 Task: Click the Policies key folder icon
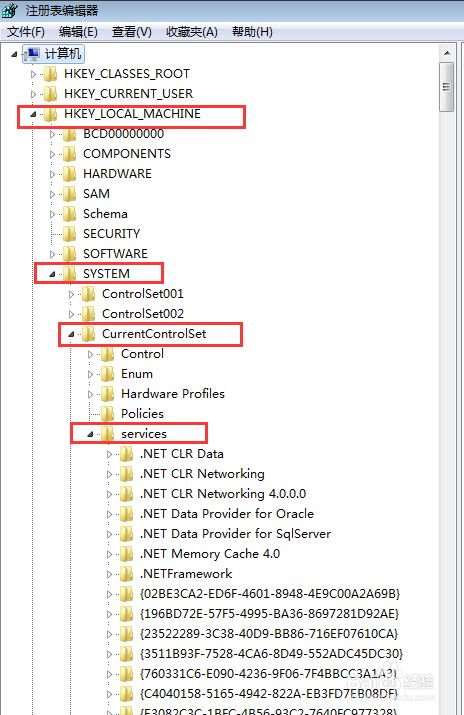(x=108, y=414)
